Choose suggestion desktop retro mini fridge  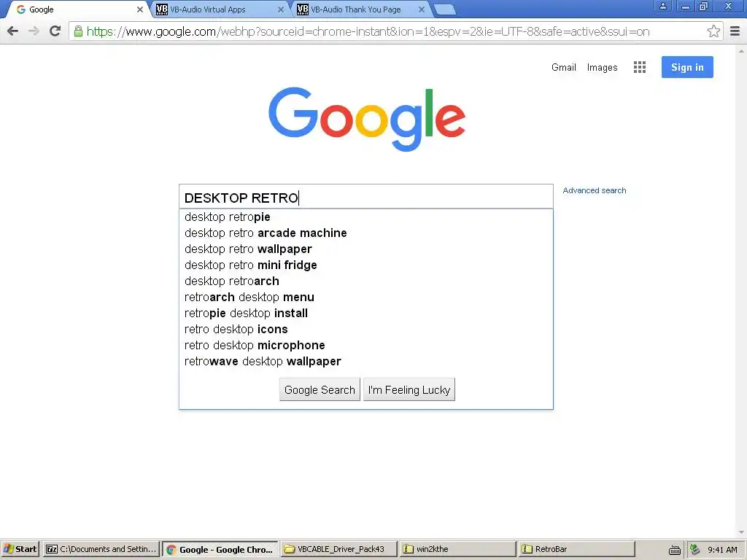(366, 265)
